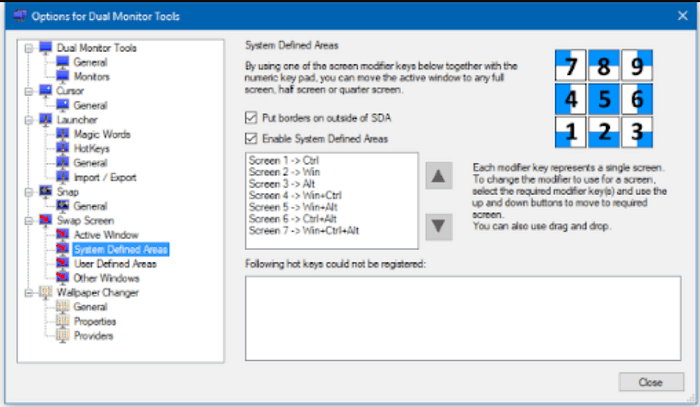Viewport: 700px width, 407px height.
Task: Open Wallpaper Changer Providers page
Action: pyautogui.click(x=93, y=336)
